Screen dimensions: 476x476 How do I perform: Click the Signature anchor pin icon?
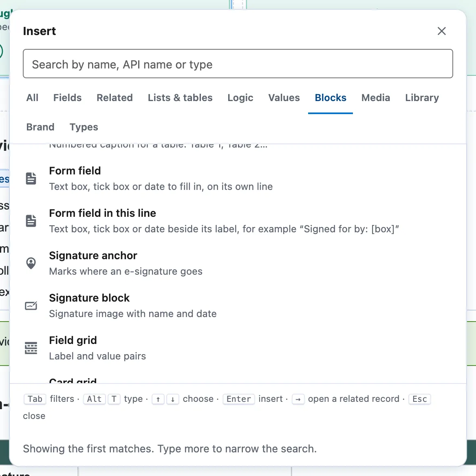tap(31, 263)
